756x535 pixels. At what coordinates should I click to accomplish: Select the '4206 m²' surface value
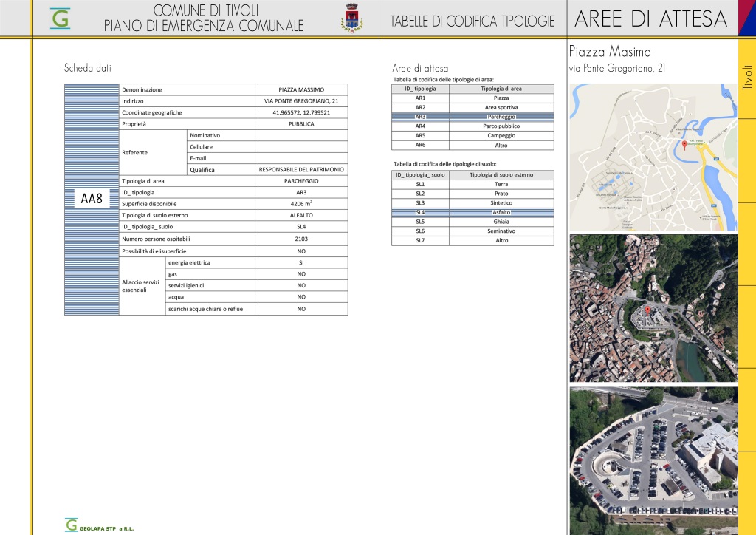pyautogui.click(x=301, y=203)
